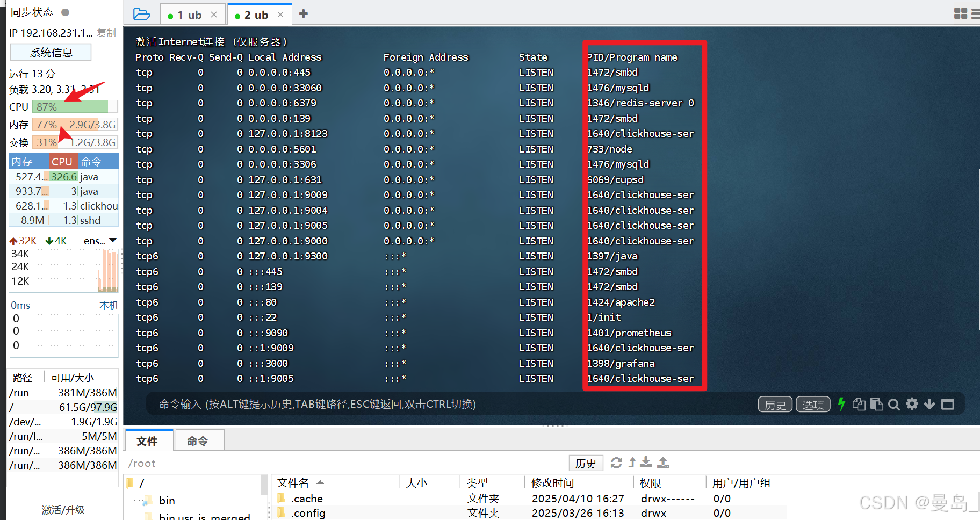Select the /run disk path row 381M/386M
Screen dimensions: 980x520
[x=63, y=393]
